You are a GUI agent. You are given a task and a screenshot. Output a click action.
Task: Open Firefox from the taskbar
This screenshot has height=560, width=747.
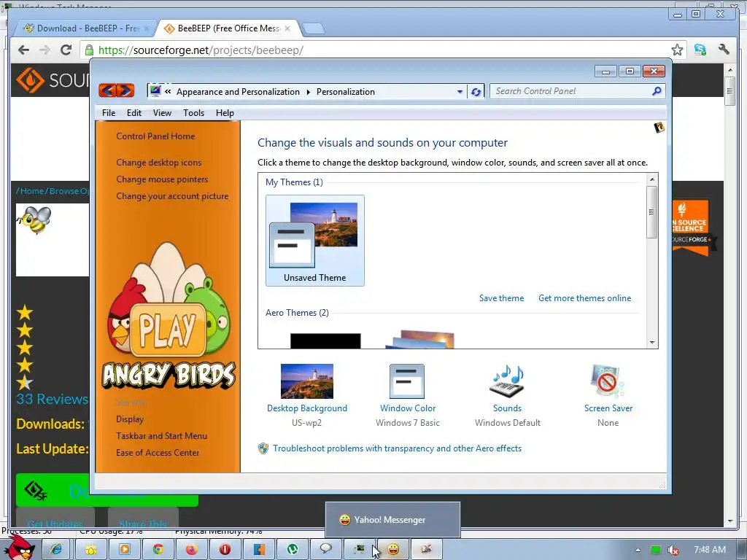192,550
